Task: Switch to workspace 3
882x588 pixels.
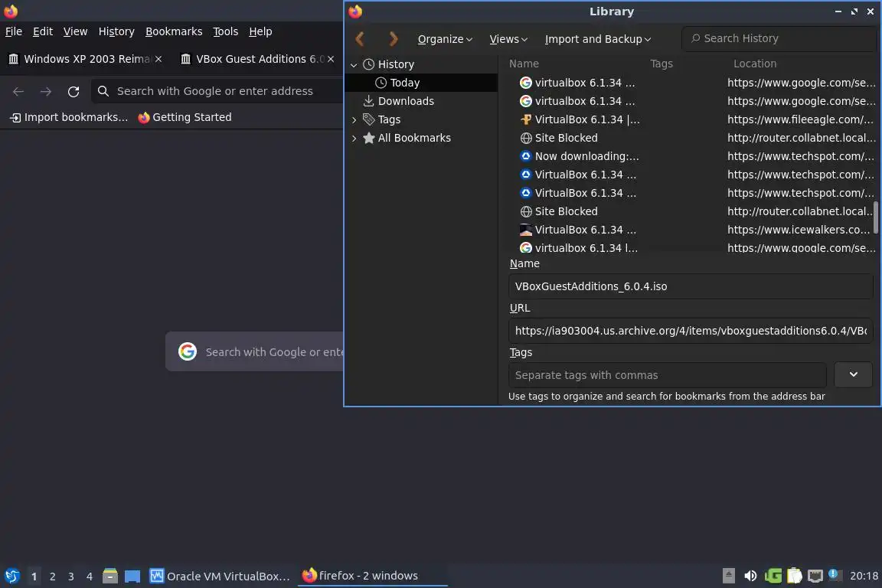Action: coord(71,577)
